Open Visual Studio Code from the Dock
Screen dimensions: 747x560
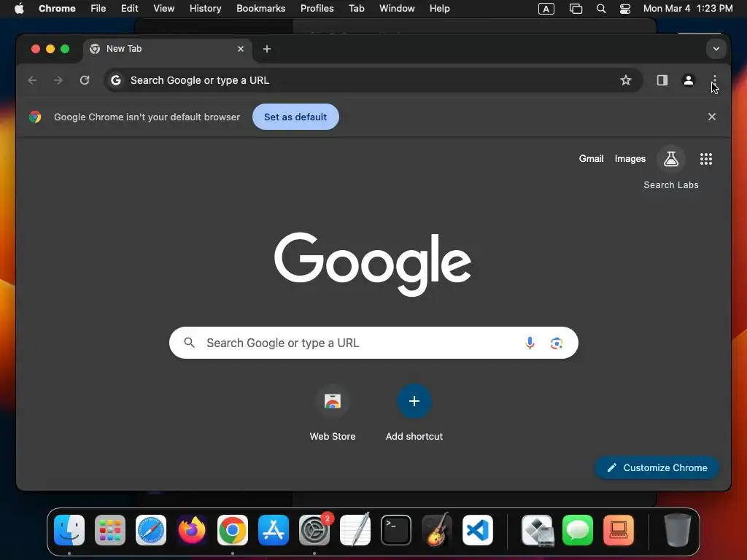click(477, 530)
